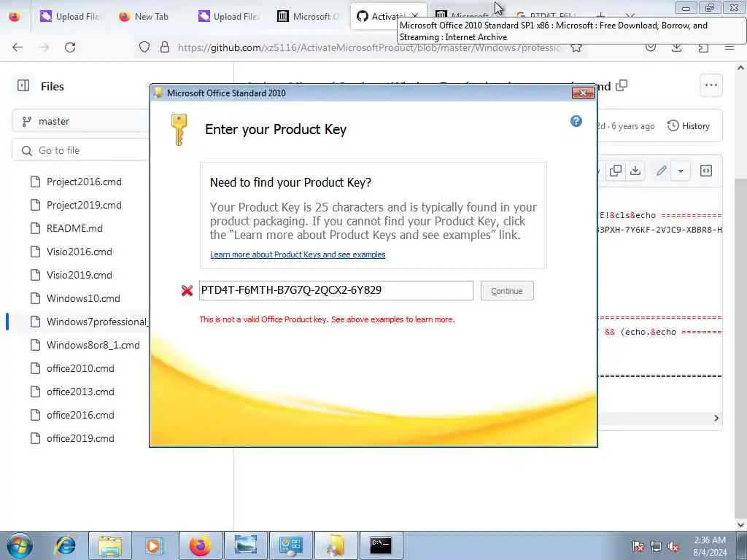Go back with the Firefox back arrow

click(18, 47)
